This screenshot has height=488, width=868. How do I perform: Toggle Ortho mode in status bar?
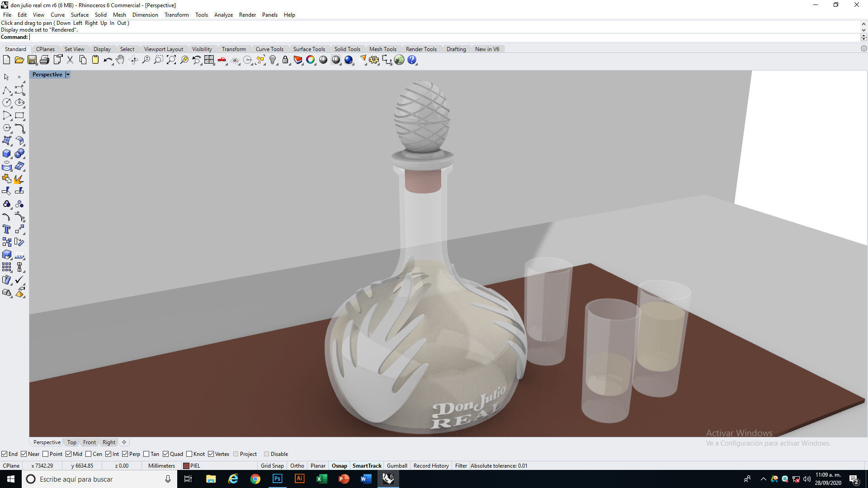[297, 465]
